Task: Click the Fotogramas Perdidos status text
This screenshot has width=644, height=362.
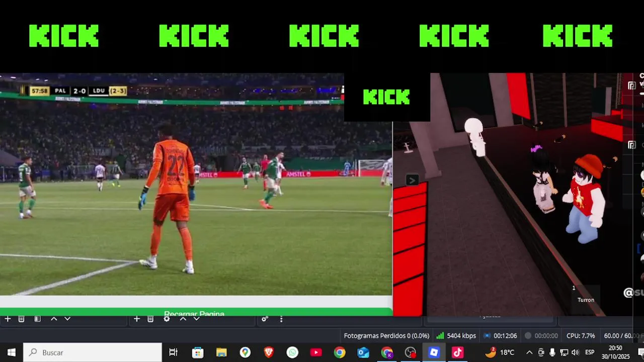Action: pos(386,335)
